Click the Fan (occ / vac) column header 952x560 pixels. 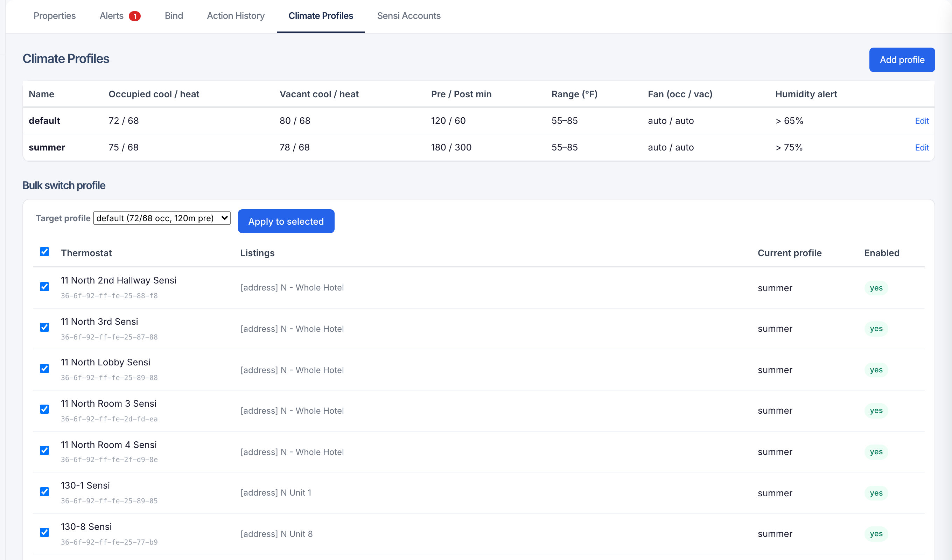click(x=680, y=94)
